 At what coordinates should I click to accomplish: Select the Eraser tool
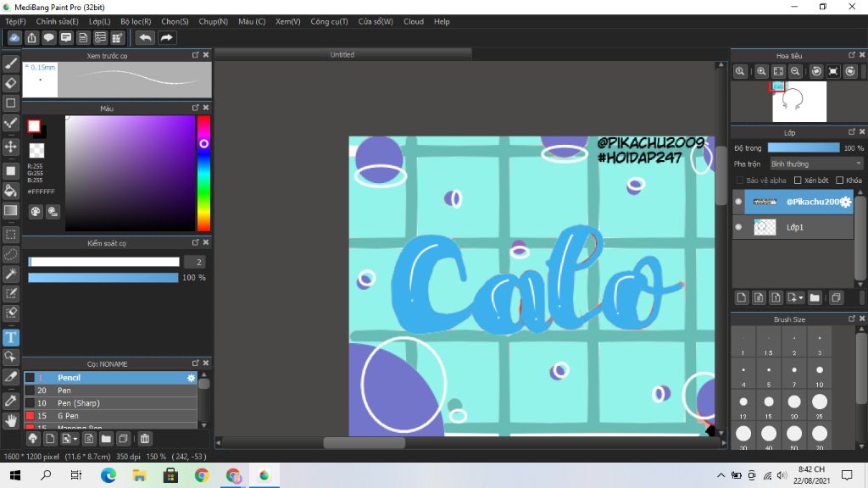(x=10, y=83)
